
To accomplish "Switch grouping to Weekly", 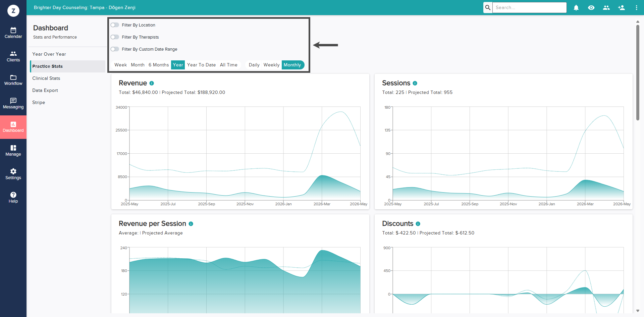I will pyautogui.click(x=271, y=65).
